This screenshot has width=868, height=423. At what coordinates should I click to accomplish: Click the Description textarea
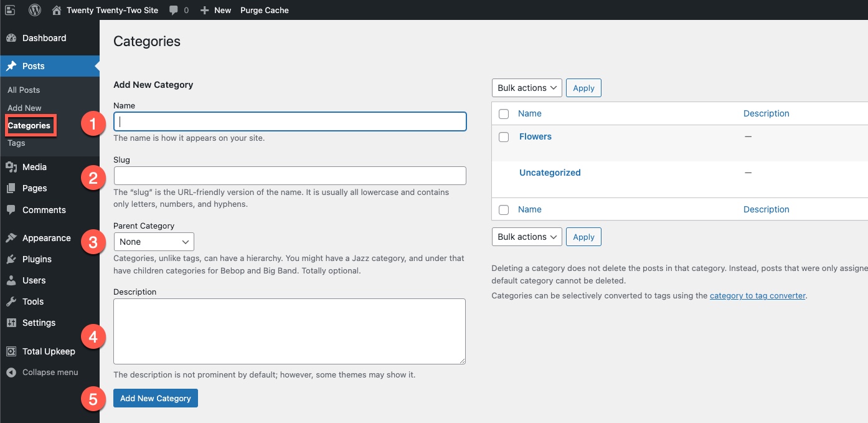290,331
